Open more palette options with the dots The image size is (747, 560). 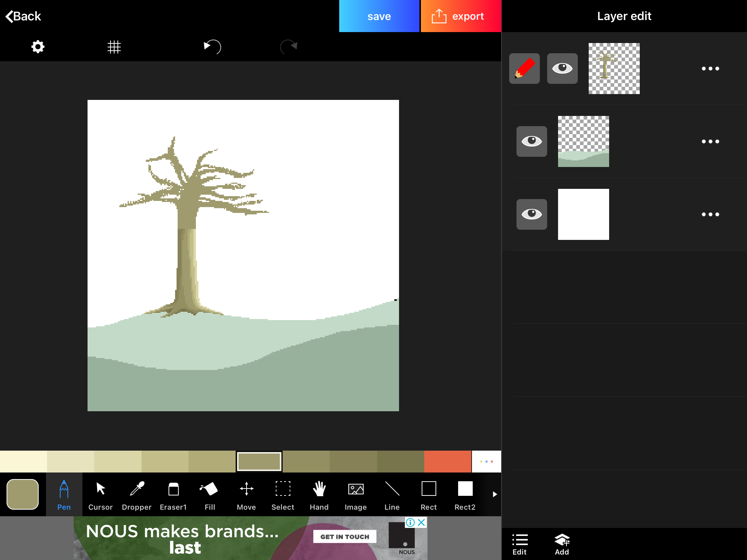[486, 462]
